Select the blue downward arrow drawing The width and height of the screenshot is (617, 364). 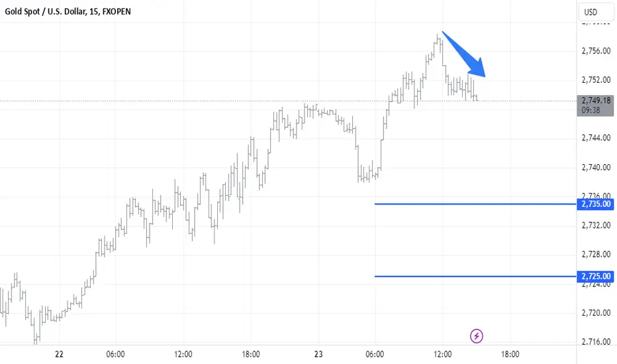(464, 54)
